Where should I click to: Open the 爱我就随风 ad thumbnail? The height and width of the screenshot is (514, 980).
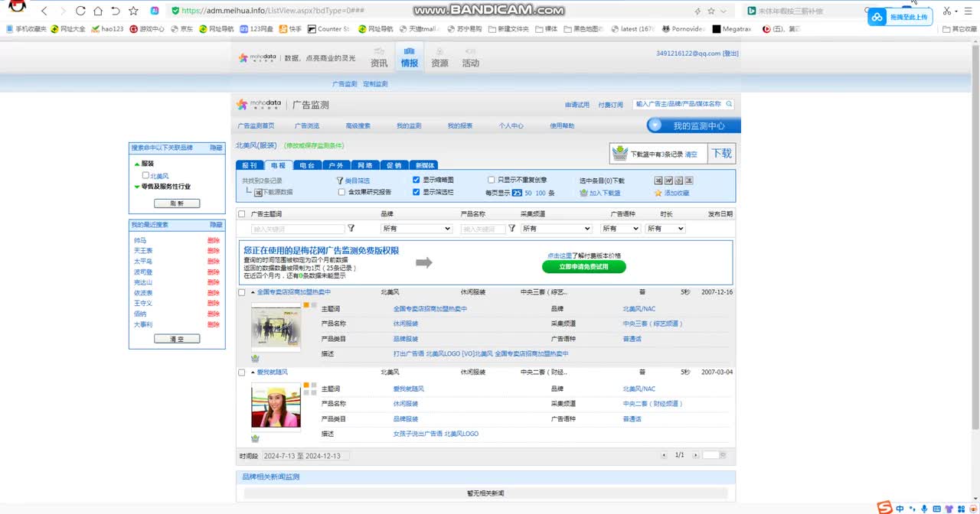point(276,405)
